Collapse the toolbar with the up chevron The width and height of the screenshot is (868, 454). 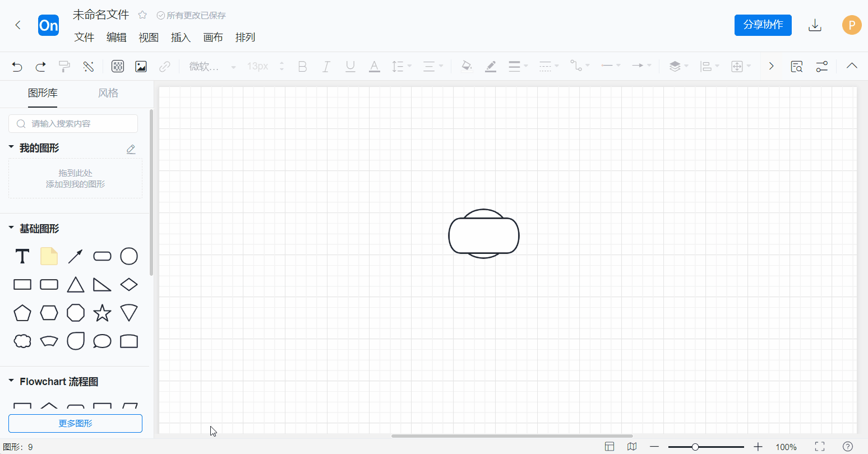pos(852,66)
